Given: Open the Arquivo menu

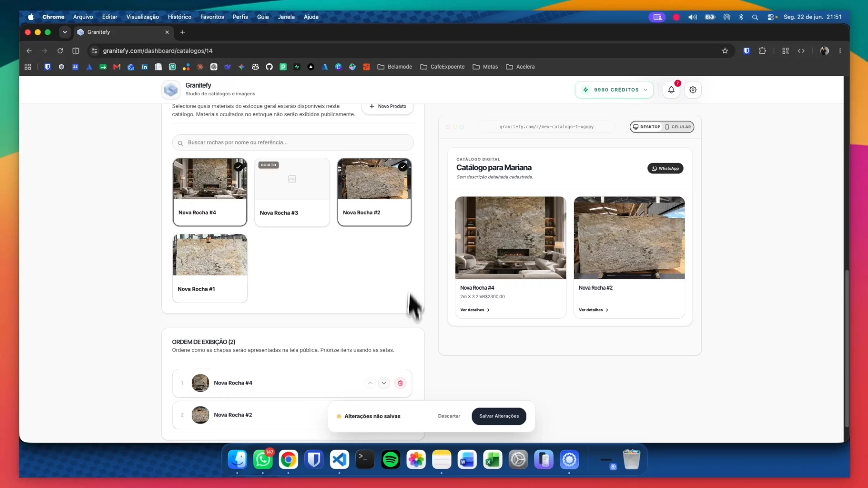Looking at the screenshot, I should pyautogui.click(x=83, y=17).
